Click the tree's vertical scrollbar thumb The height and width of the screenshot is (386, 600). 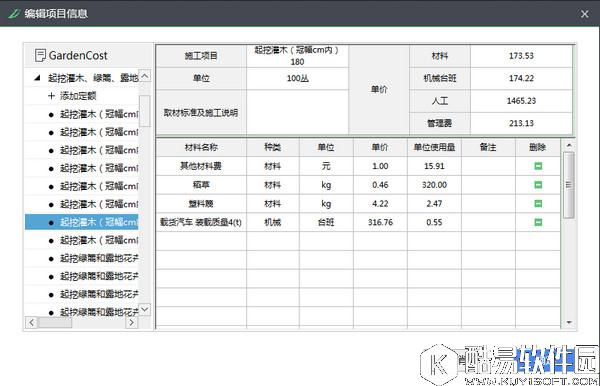click(x=145, y=111)
